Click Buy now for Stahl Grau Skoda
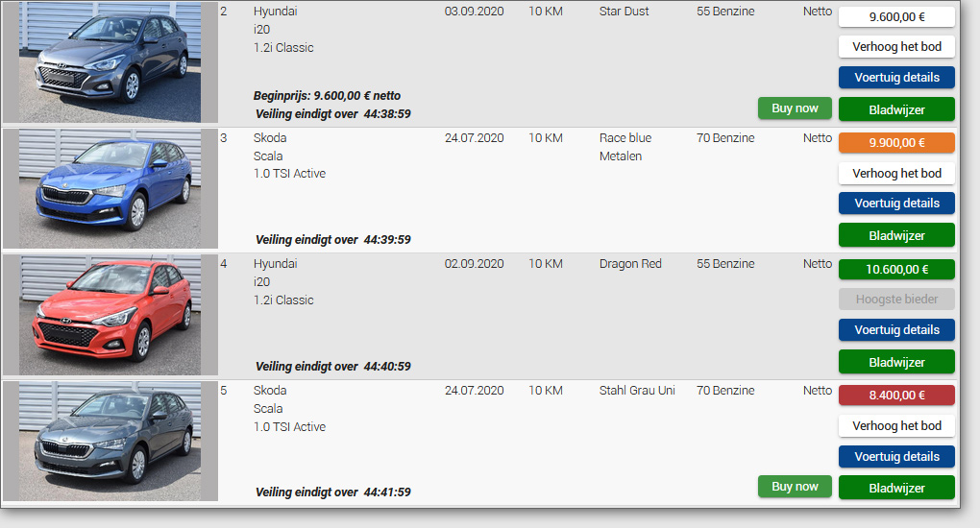980x528 pixels. click(795, 486)
